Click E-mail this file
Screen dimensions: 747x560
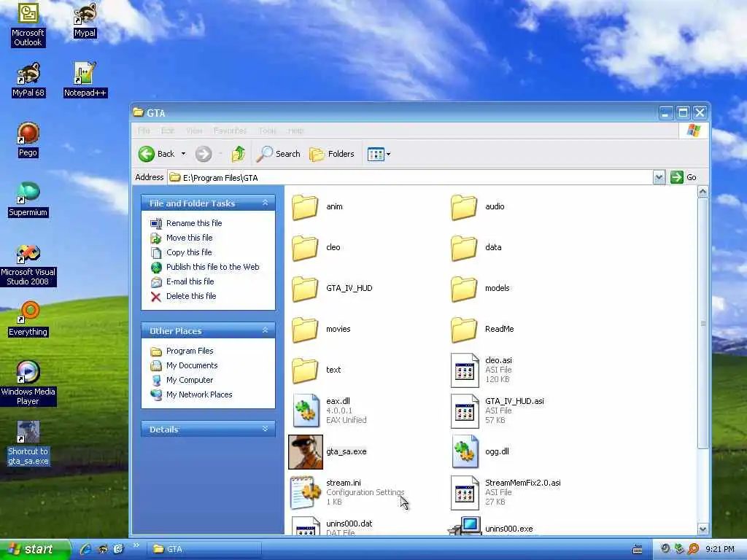[x=190, y=281]
